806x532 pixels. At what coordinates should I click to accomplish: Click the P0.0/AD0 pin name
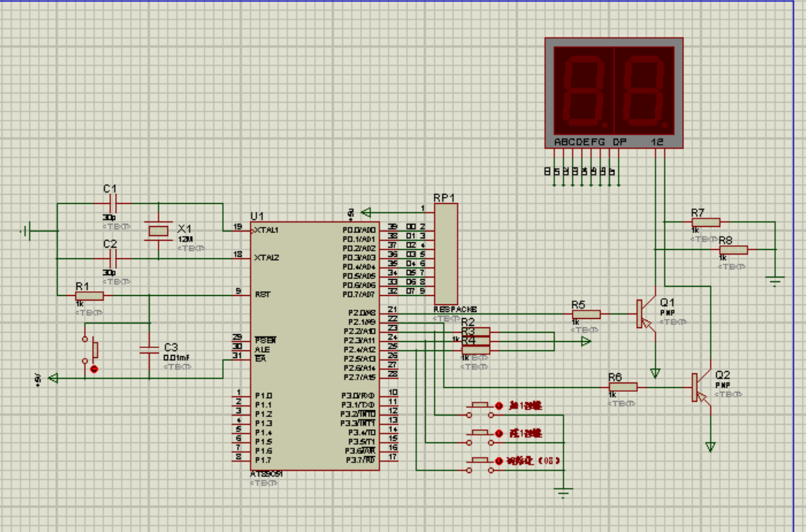pyautogui.click(x=360, y=230)
